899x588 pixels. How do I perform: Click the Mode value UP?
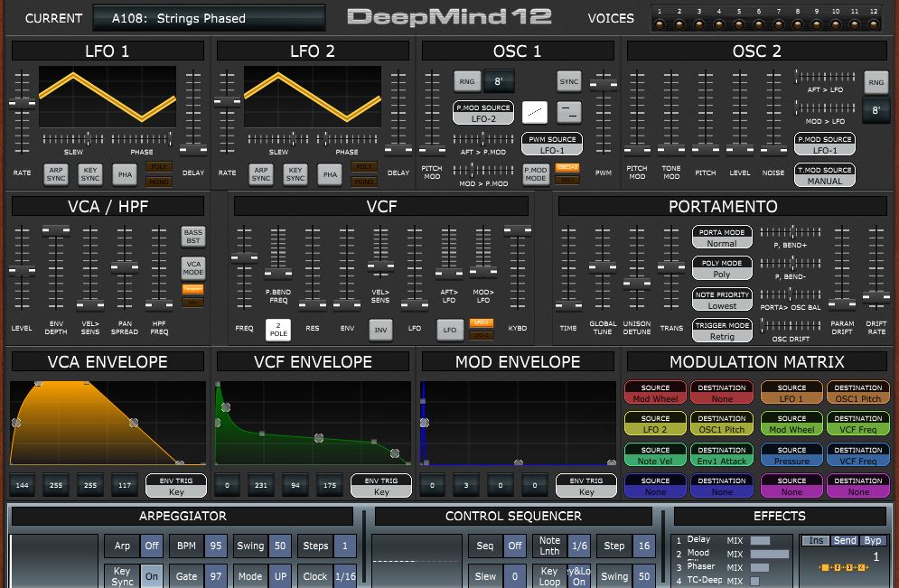(x=280, y=576)
